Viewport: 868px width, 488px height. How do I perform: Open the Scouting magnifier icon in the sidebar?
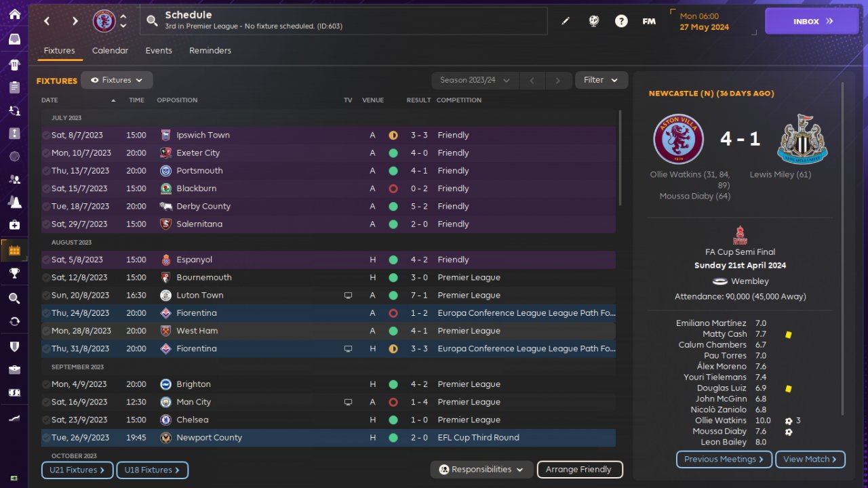(14, 298)
